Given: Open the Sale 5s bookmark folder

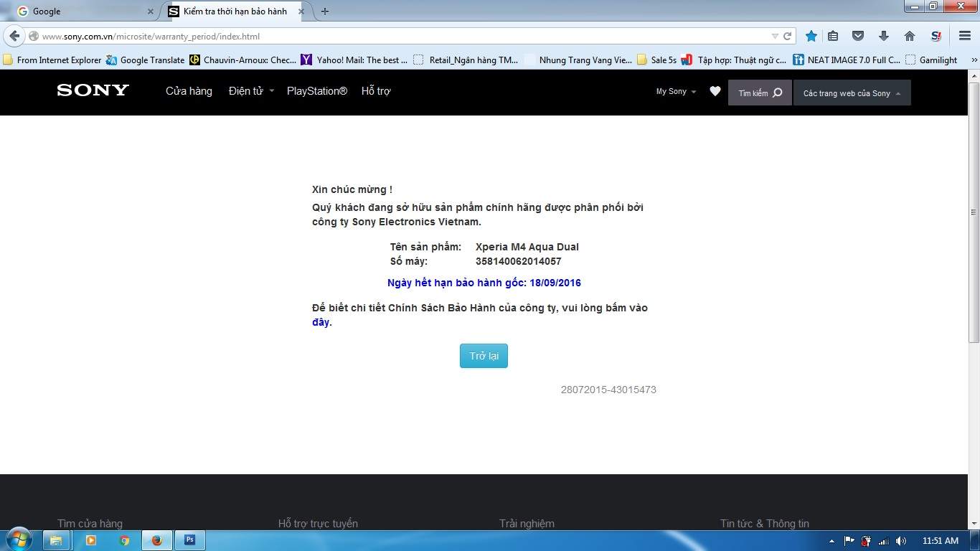Looking at the screenshot, I should [x=656, y=60].
